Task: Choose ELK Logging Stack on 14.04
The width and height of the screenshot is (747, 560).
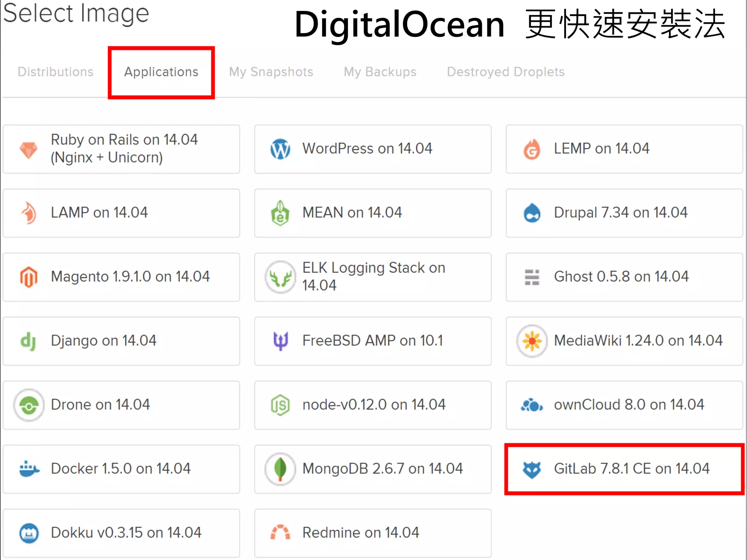Action: tap(373, 277)
